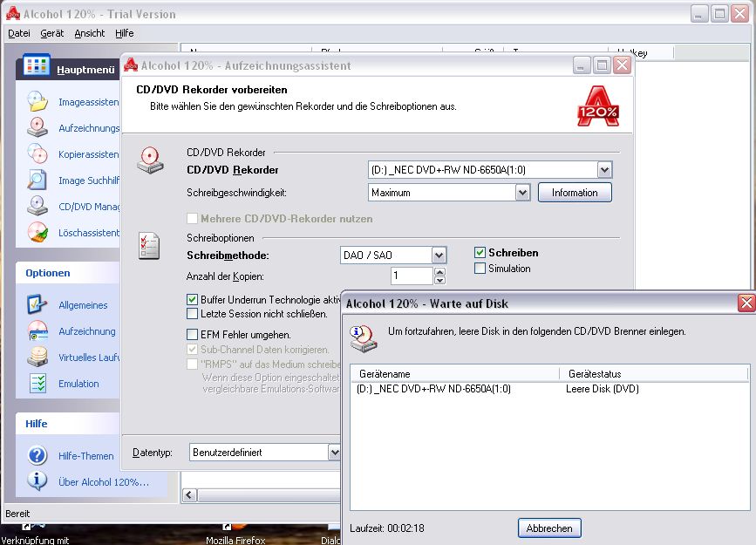Open Hilfe menu

tap(124, 33)
